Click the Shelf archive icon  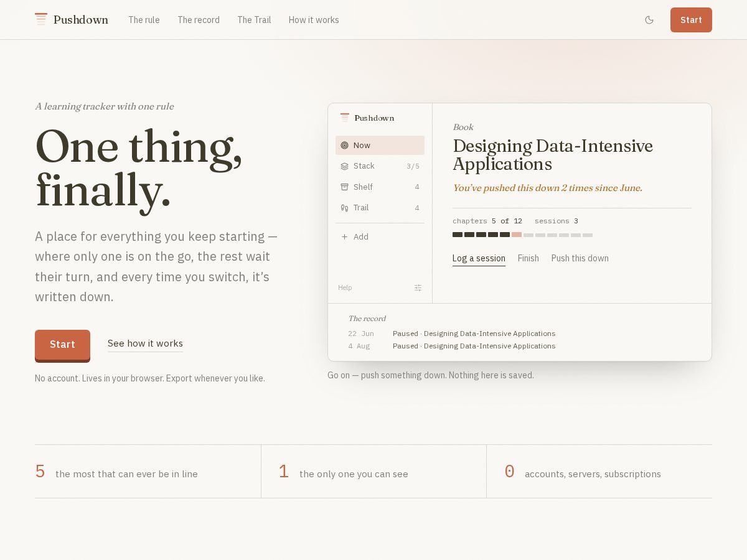coord(344,187)
